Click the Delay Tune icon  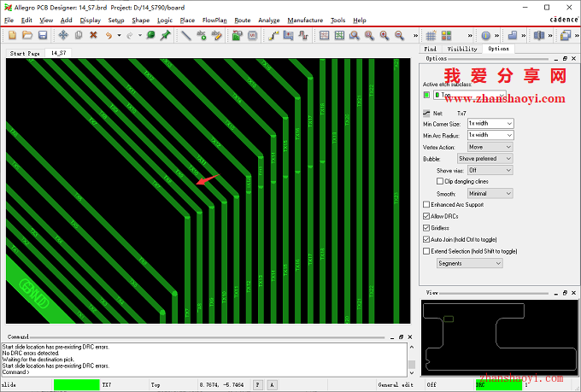[303, 35]
